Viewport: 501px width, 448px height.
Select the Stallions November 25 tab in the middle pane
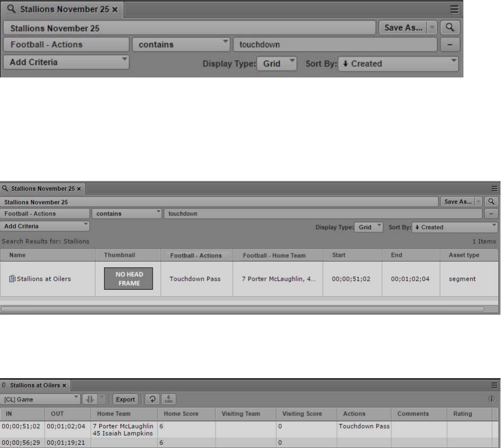(x=42, y=189)
